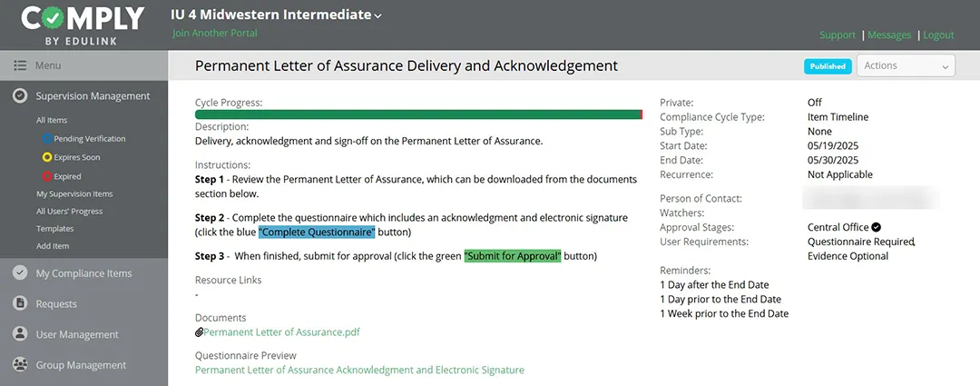Open the Messages link

[889, 35]
